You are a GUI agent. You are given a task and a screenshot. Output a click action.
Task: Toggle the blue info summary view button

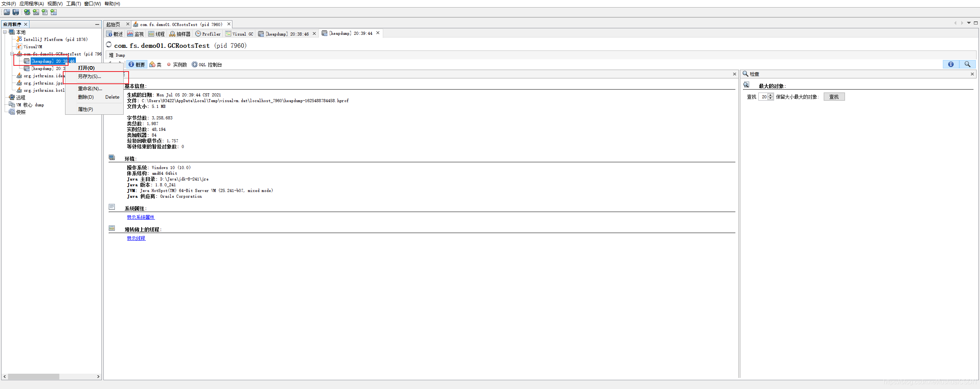[x=951, y=64]
